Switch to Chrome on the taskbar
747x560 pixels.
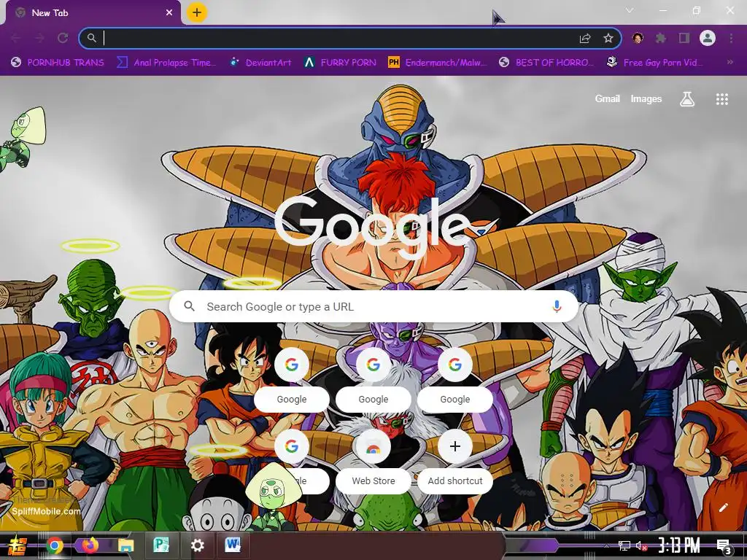pyautogui.click(x=55, y=545)
